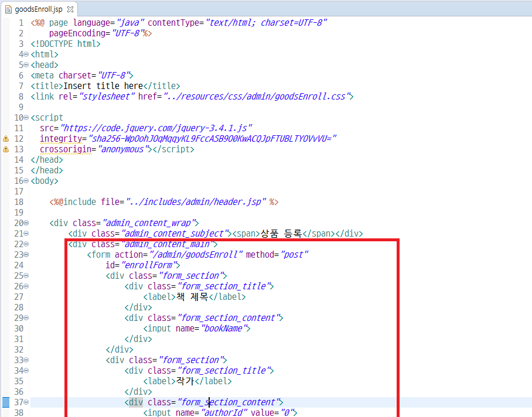Select the goodsEnroll.jsp editor tab

point(39,9)
